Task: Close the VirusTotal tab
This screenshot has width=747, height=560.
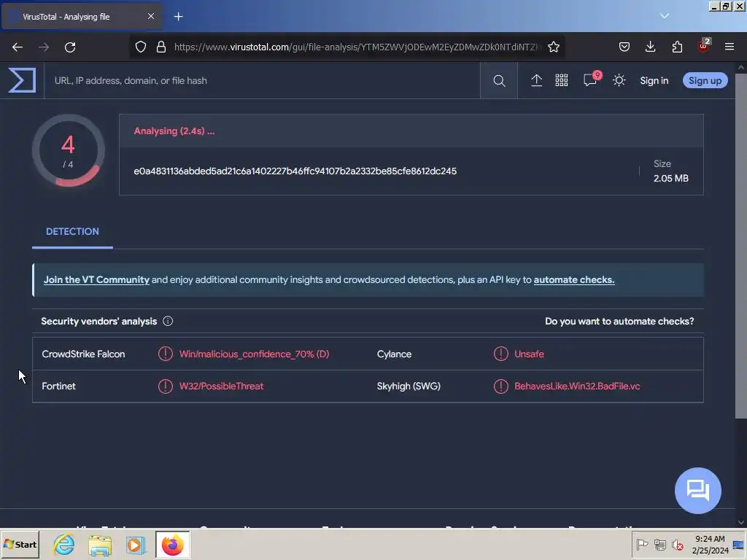Action: pyautogui.click(x=150, y=16)
